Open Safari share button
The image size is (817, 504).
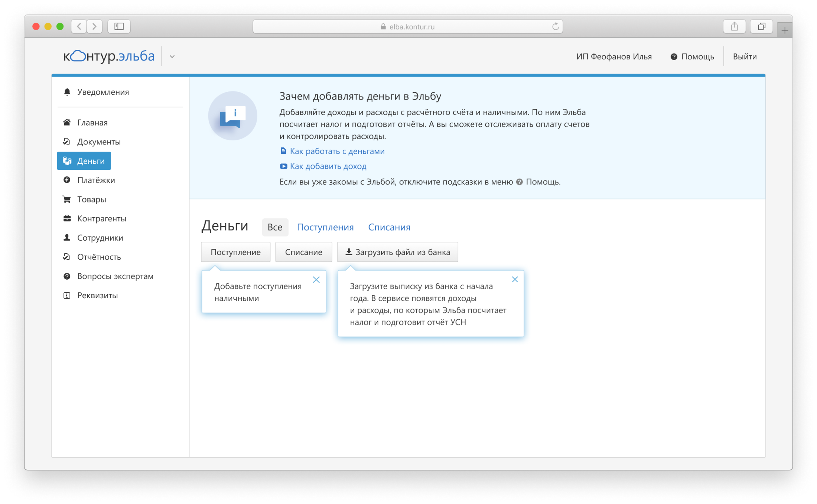click(734, 26)
